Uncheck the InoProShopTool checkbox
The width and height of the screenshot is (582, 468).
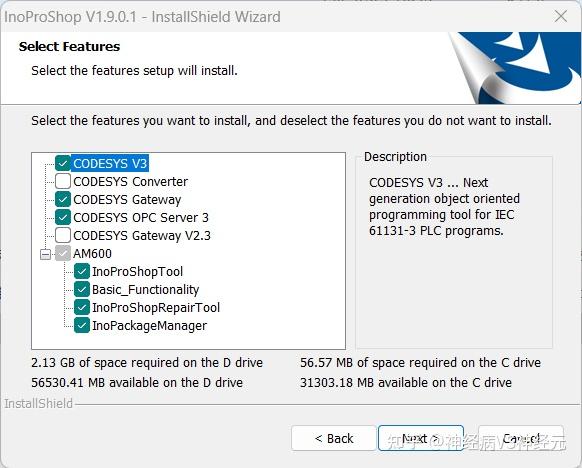(82, 271)
